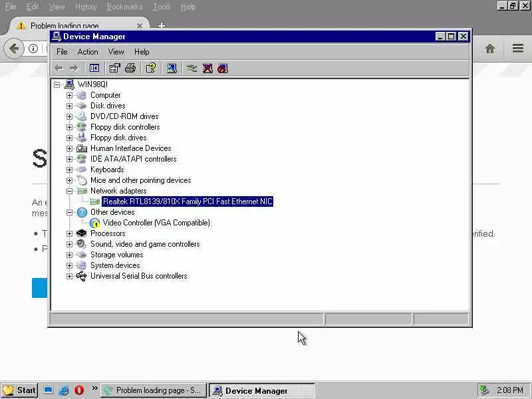Click the browser Home icon
Viewport: 532px width, 399px height.
pos(490,49)
